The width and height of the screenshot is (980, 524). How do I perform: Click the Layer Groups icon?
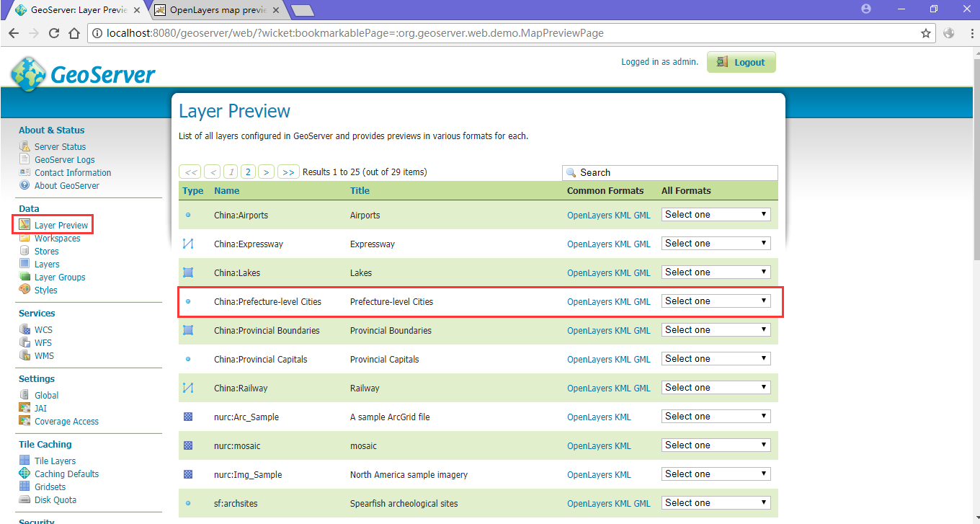point(25,277)
